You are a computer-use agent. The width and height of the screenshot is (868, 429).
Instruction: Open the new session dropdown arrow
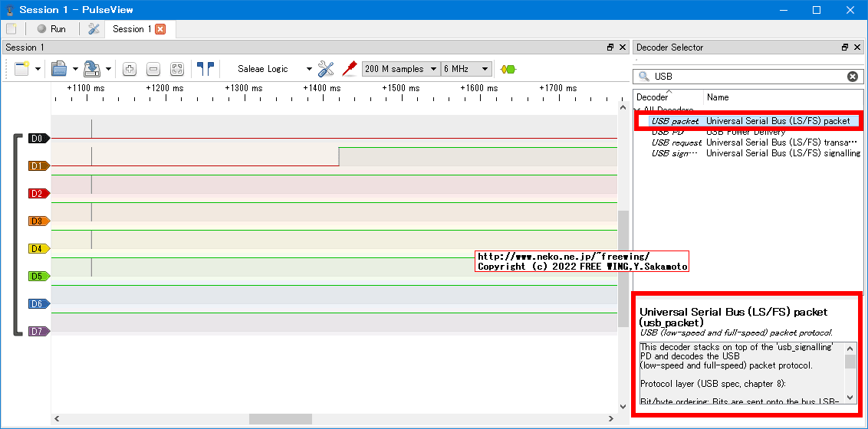pyautogui.click(x=38, y=69)
